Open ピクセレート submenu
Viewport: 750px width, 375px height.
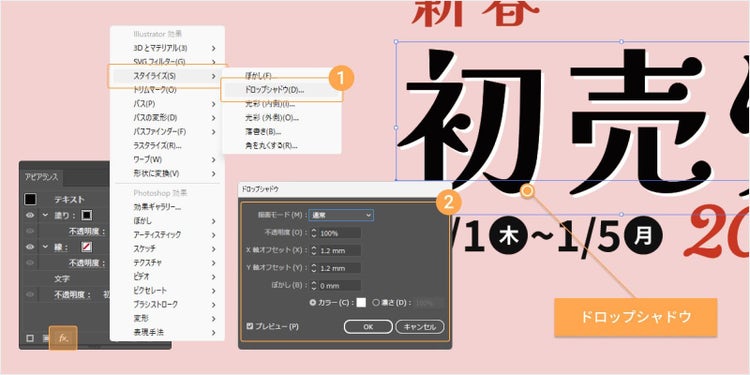167,290
